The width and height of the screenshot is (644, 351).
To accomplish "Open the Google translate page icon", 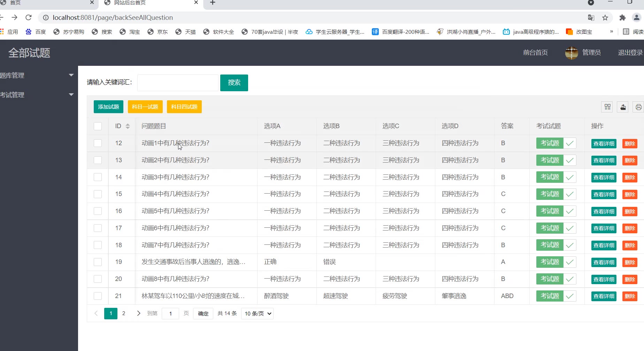I will click(x=591, y=18).
